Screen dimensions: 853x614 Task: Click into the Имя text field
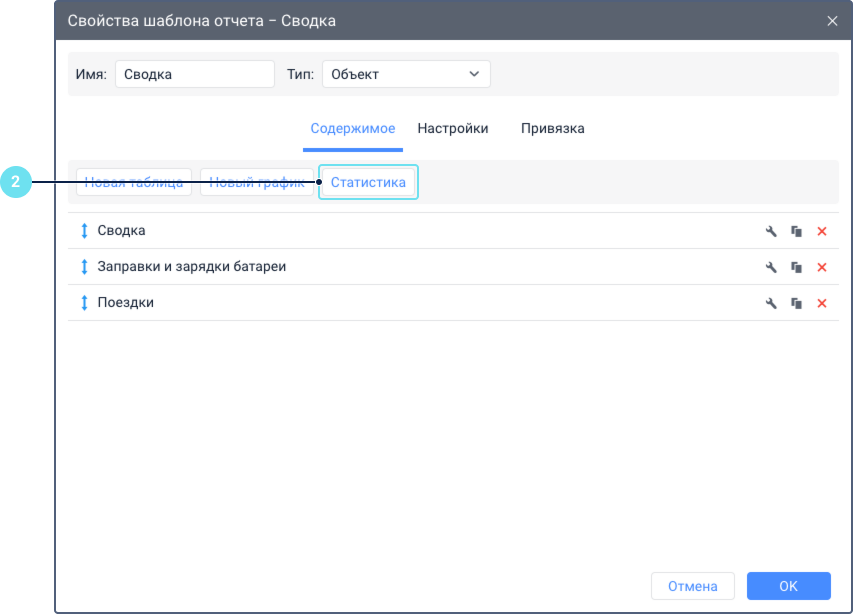(x=195, y=74)
